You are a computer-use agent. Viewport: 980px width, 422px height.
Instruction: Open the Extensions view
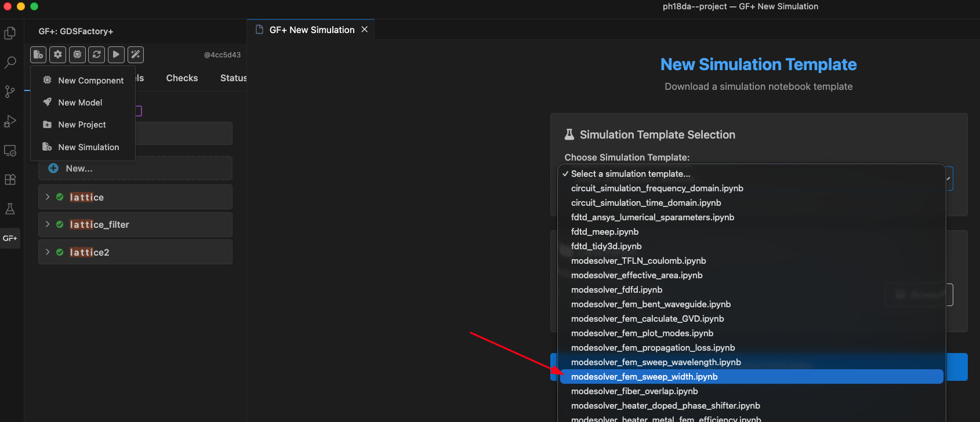tap(10, 180)
